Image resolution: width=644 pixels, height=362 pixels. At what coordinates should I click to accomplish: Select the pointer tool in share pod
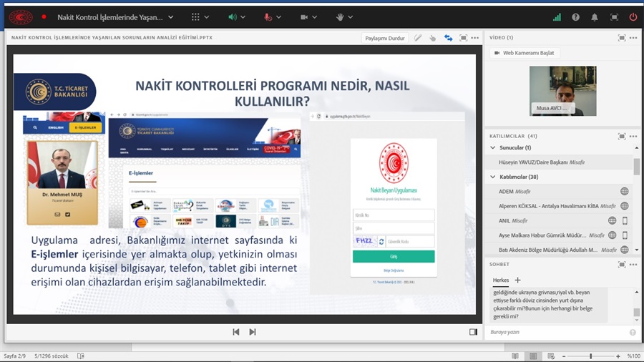[x=433, y=38]
